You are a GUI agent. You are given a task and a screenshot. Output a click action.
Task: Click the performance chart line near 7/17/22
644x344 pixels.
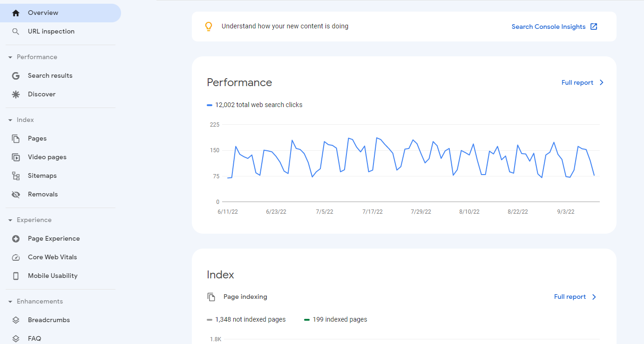pos(377,138)
